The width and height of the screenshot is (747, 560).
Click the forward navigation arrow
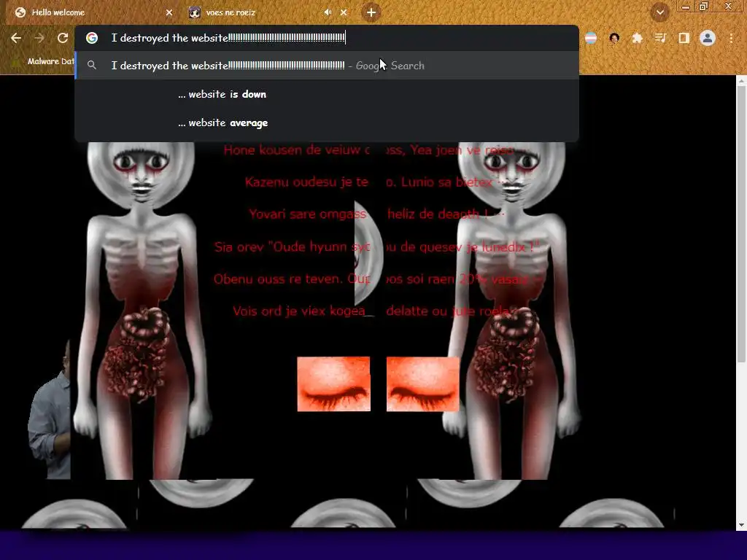click(39, 38)
